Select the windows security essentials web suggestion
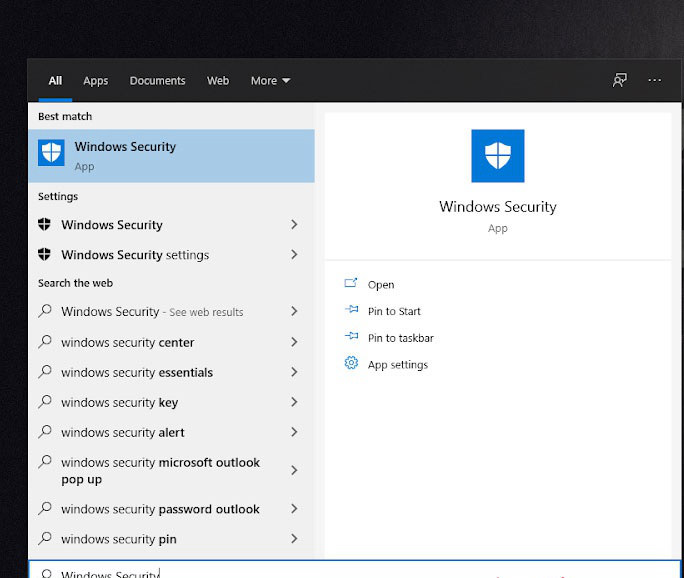This screenshot has height=578, width=684. tap(137, 372)
